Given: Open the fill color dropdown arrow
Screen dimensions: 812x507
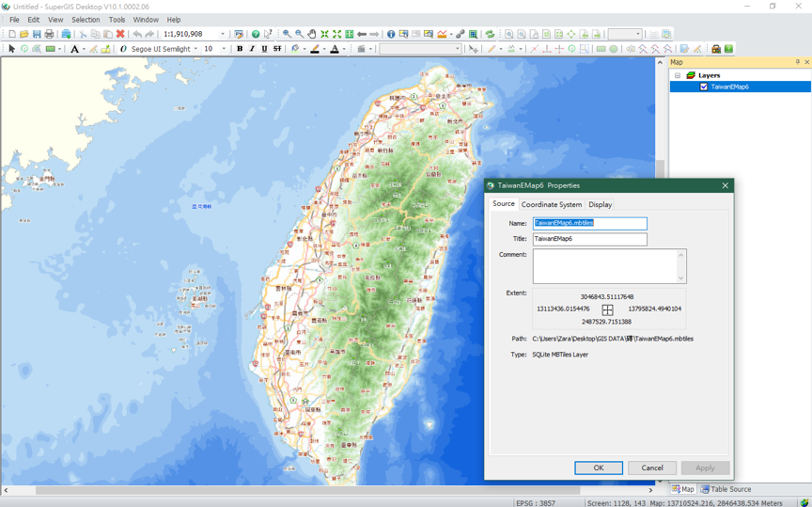Looking at the screenshot, I should (304, 49).
